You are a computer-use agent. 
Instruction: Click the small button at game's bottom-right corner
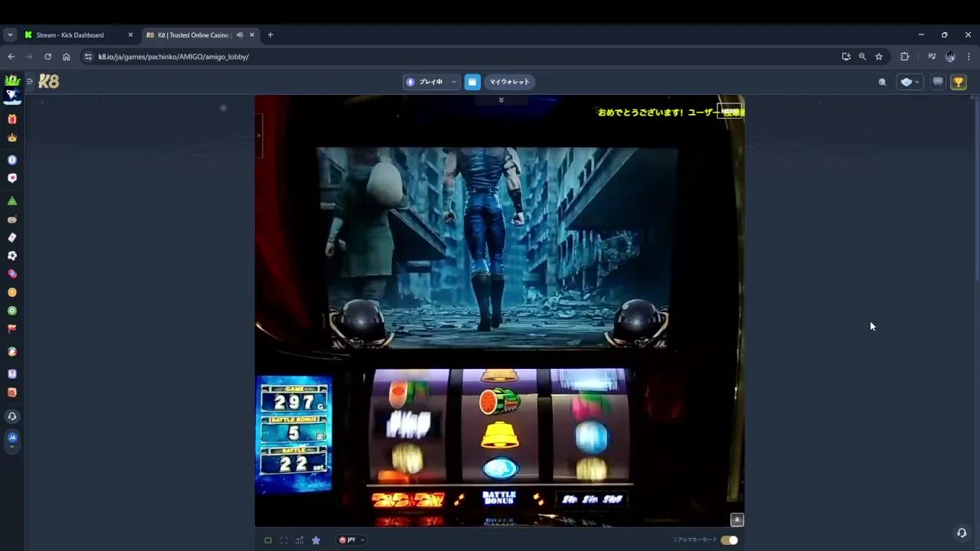737,520
